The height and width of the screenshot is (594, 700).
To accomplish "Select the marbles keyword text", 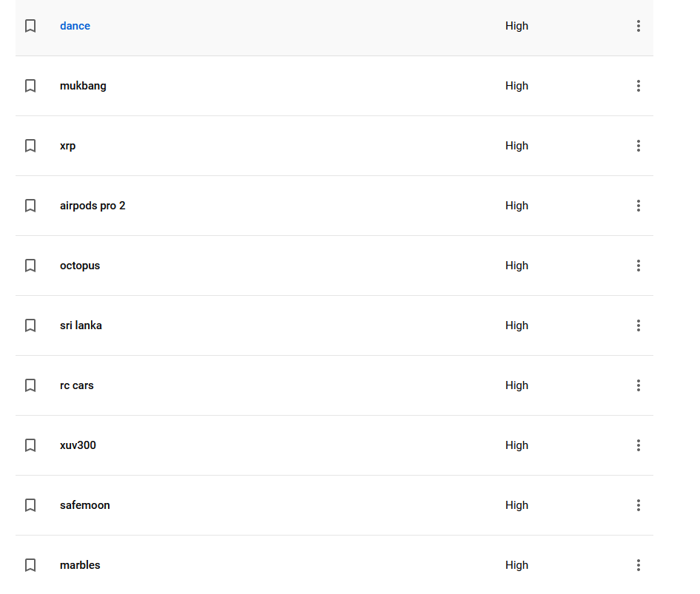I will [x=80, y=565].
